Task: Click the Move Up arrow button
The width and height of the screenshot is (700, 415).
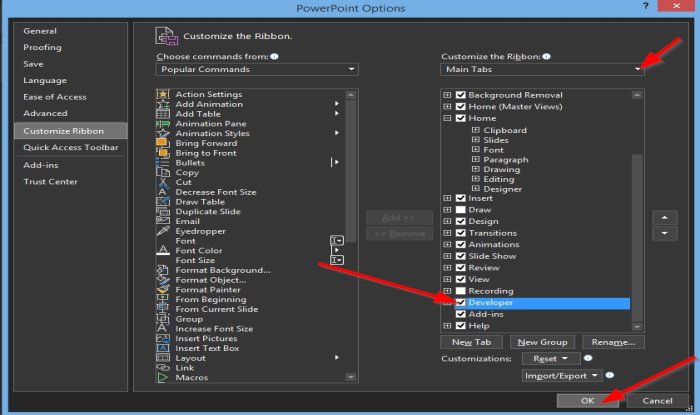Action: 665,218
